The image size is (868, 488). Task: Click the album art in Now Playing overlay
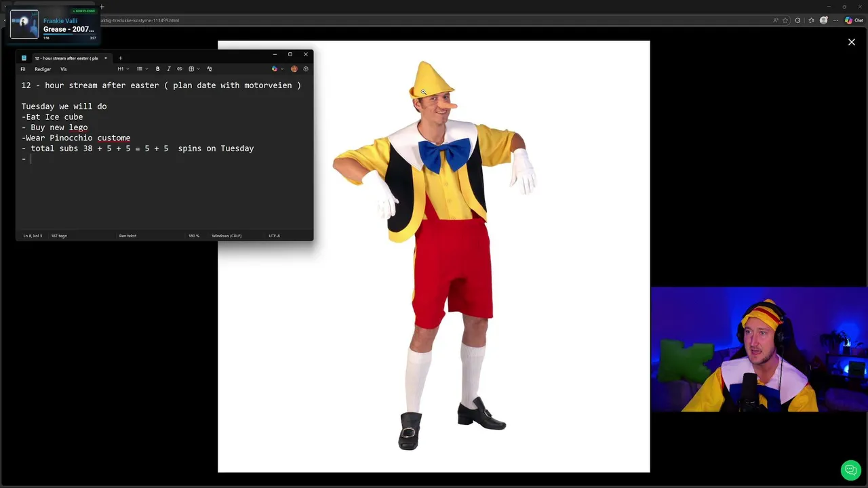[x=24, y=24]
